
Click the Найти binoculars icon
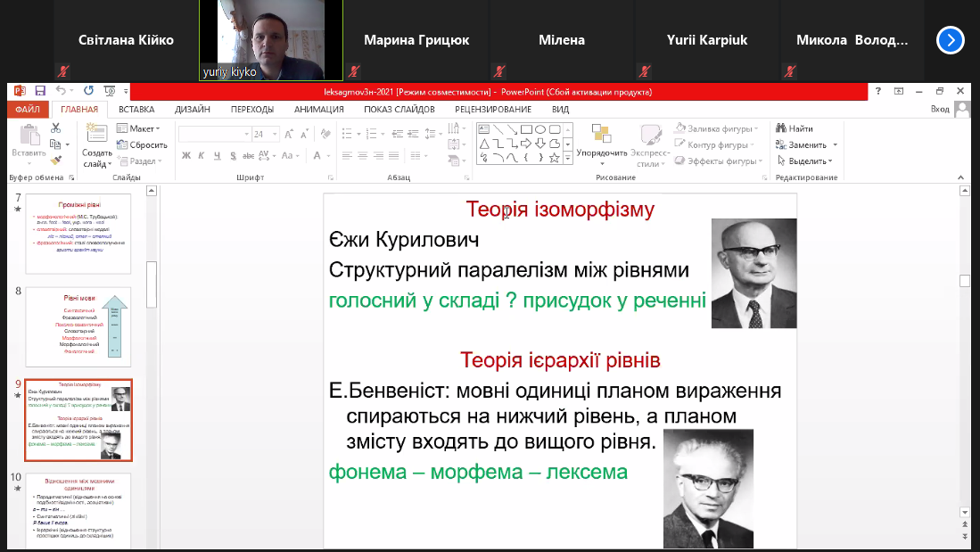click(780, 128)
